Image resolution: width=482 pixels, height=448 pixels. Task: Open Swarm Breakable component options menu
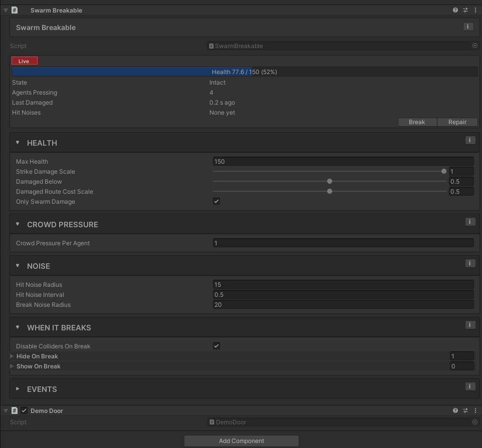pyautogui.click(x=475, y=10)
